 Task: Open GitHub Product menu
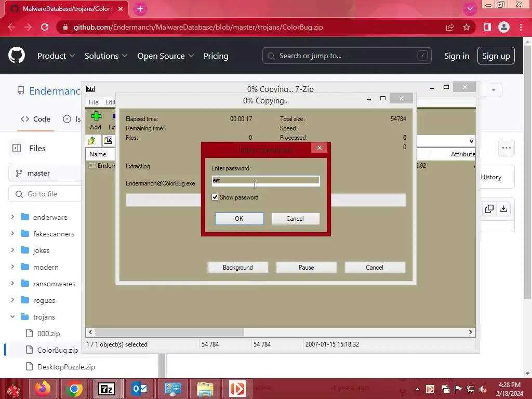(x=56, y=56)
